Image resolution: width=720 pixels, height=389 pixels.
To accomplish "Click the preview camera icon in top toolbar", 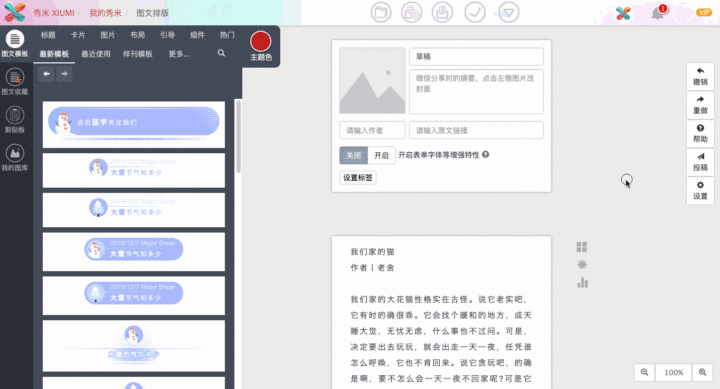I will (x=411, y=12).
